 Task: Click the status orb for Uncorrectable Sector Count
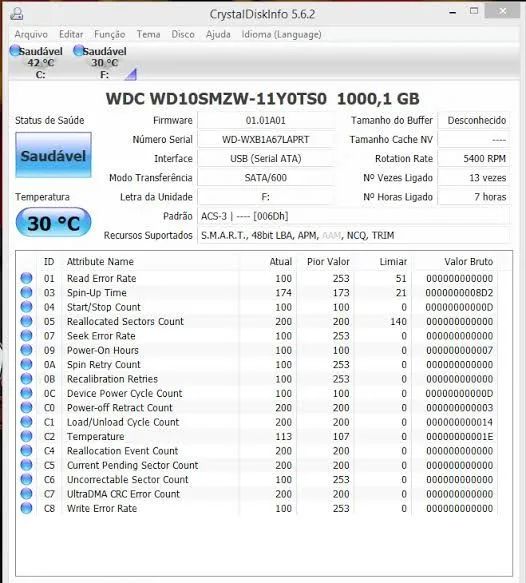26,479
